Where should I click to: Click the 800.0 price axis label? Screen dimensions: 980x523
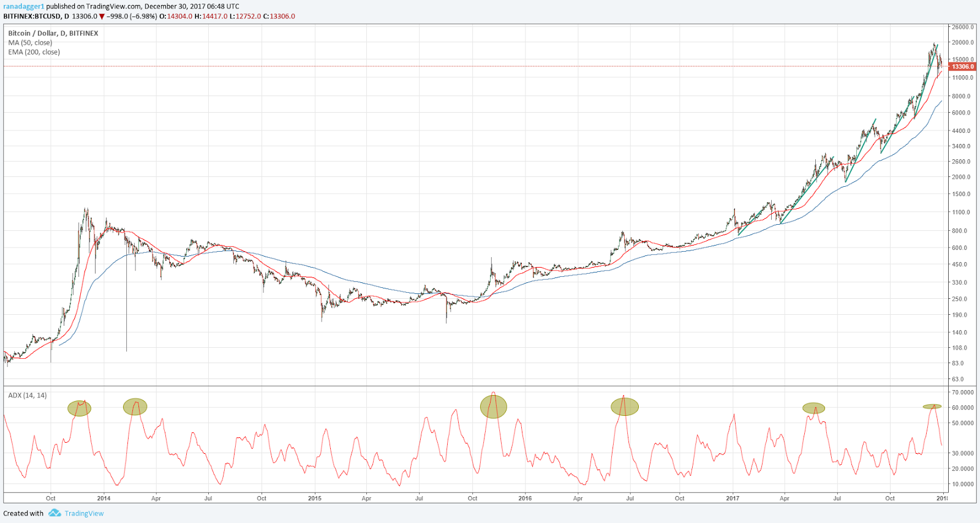coord(959,231)
